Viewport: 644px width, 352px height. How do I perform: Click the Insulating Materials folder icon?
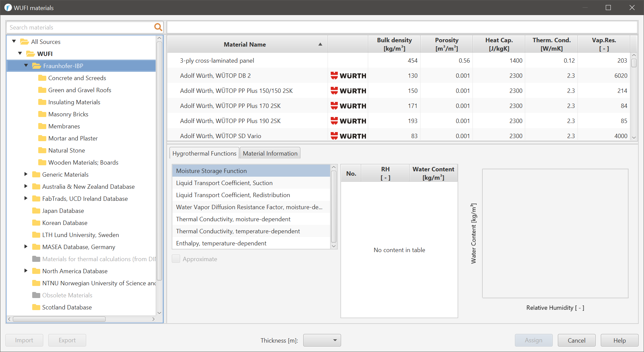[42, 102]
